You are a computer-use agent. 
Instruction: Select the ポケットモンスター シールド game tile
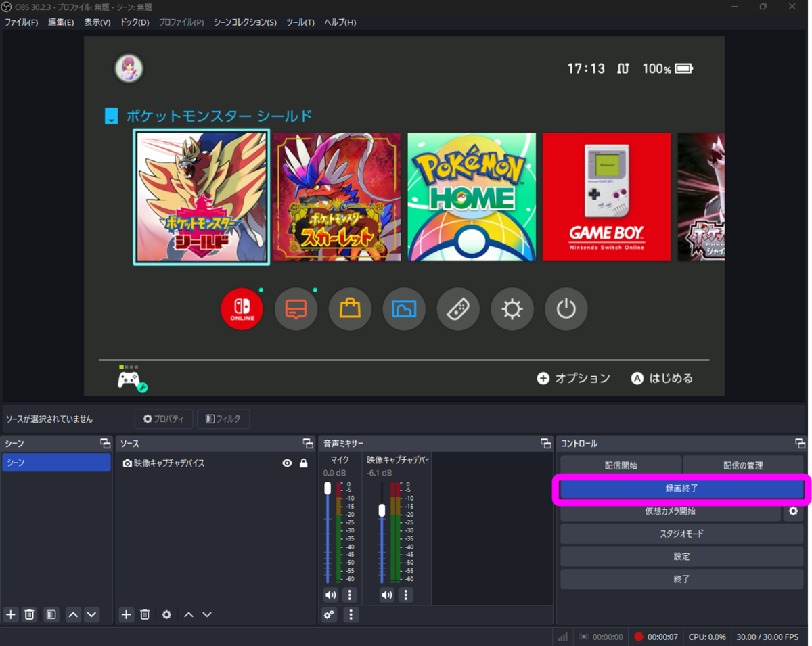point(202,197)
